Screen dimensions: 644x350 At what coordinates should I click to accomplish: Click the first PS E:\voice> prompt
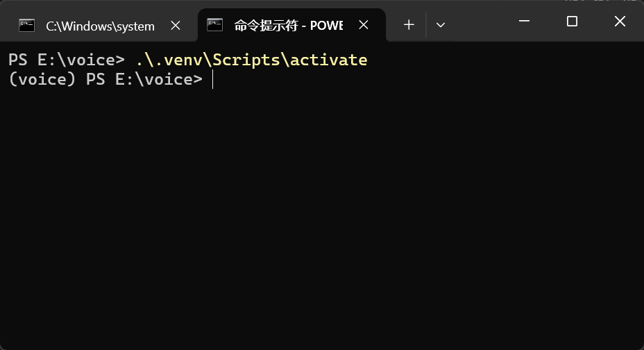click(x=67, y=60)
